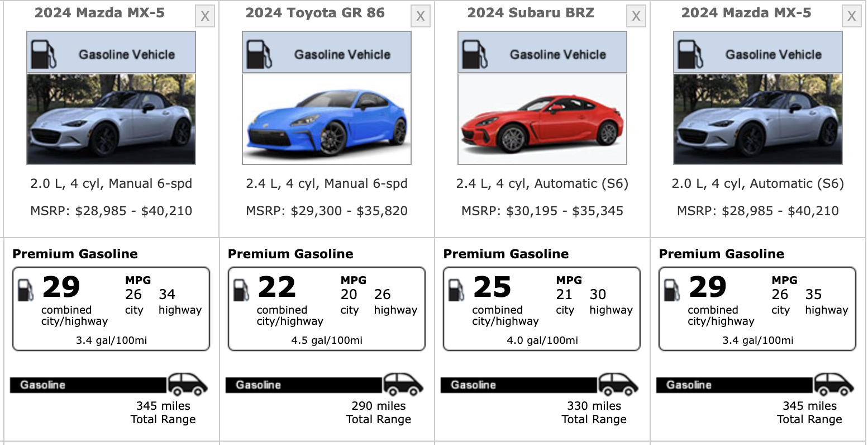Remove the manual 2024 Mazda MX-5 column
Image resolution: width=868 pixels, height=445 pixels.
click(x=205, y=16)
